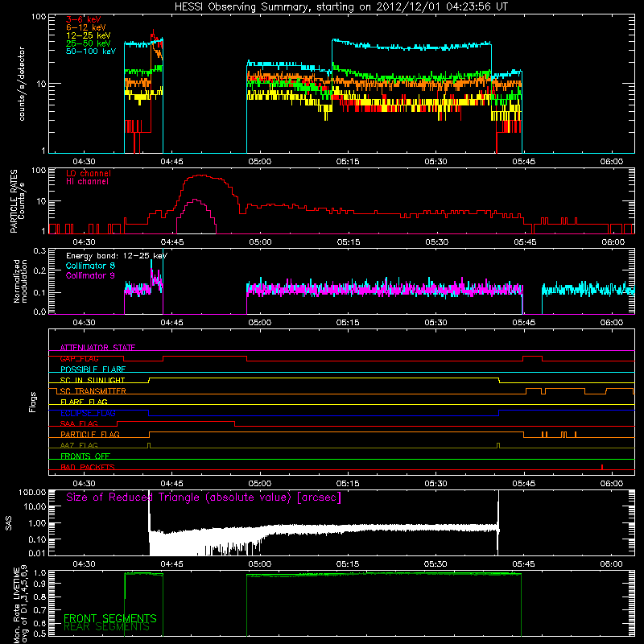Select the Collimator 9 legend entry
The height and width of the screenshot is (644, 644).
[90, 275]
